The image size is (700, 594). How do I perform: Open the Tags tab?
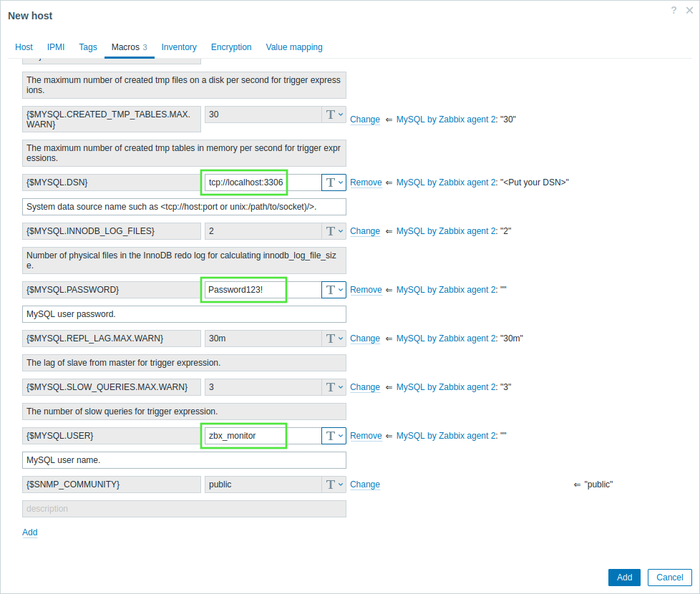(88, 47)
